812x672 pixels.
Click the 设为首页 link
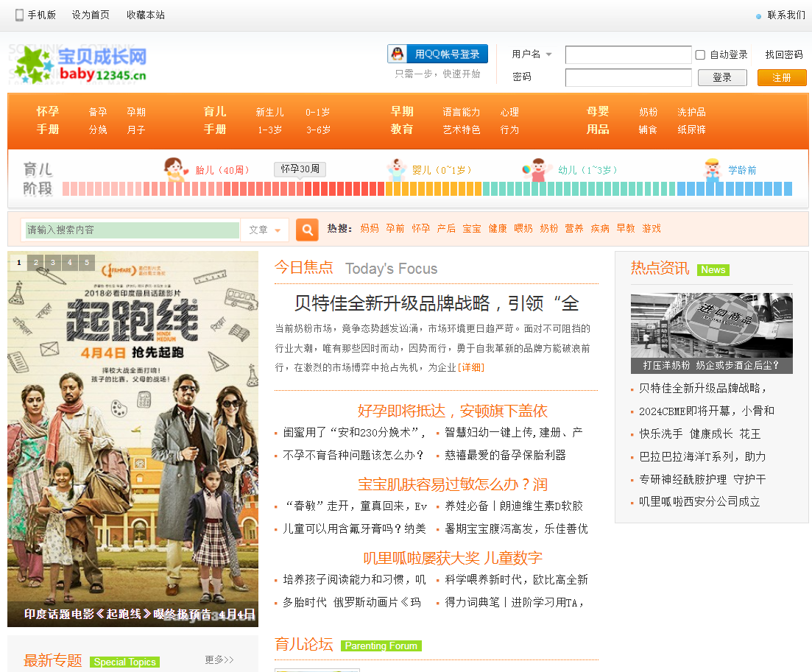point(91,15)
